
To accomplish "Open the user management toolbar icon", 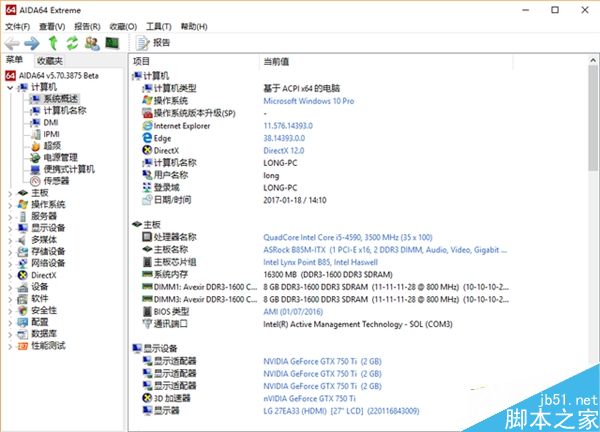I will 92,43.
